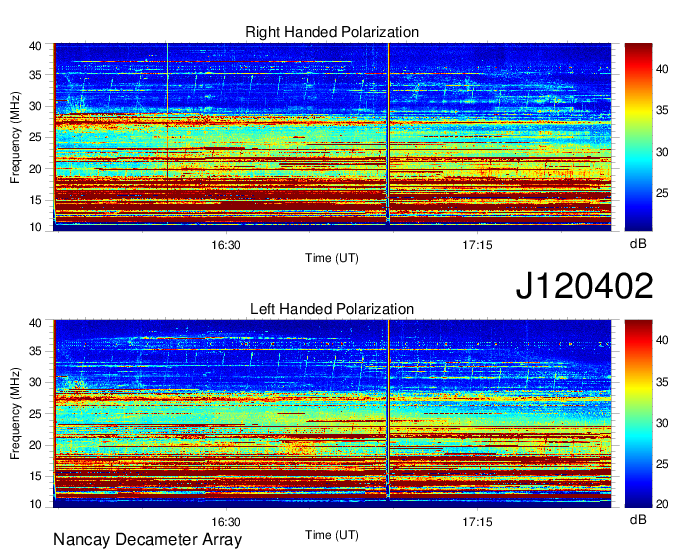
Task: Click the 'Left Handed Polarization' title
Action: pyautogui.click(x=332, y=309)
